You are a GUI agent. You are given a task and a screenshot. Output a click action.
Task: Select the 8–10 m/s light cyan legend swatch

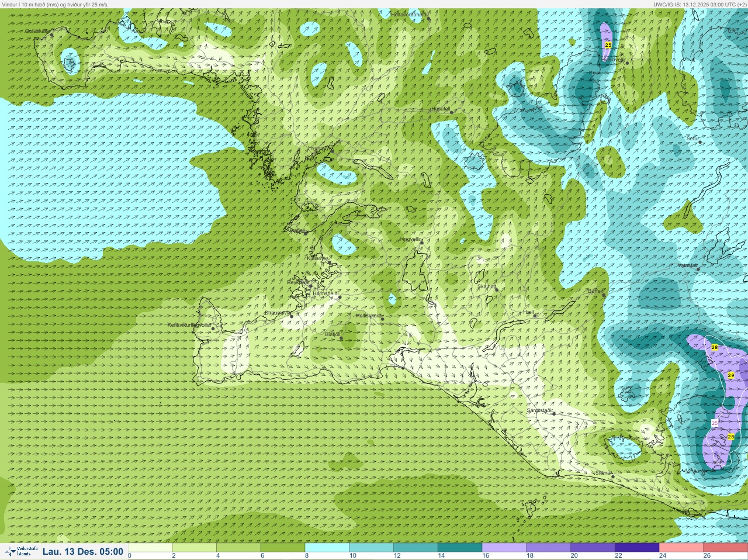(327, 548)
